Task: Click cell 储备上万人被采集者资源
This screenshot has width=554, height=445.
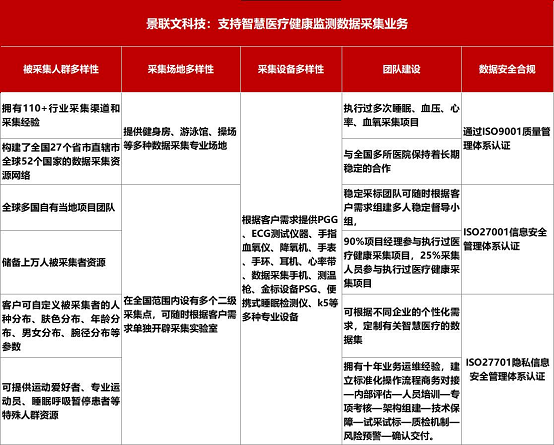Action: pos(61,262)
